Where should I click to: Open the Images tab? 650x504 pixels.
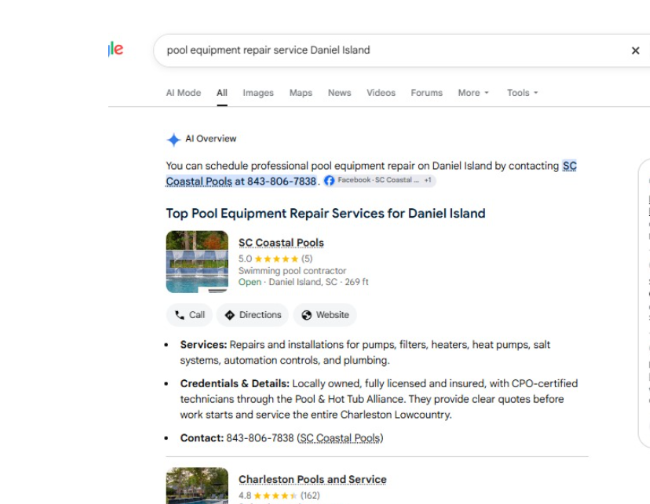pyautogui.click(x=258, y=93)
